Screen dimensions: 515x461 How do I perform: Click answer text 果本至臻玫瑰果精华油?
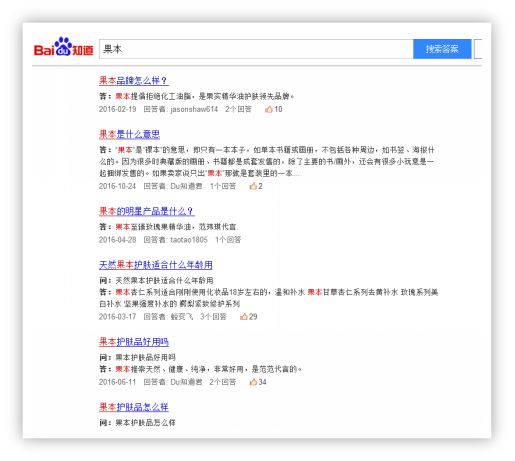(x=177, y=227)
